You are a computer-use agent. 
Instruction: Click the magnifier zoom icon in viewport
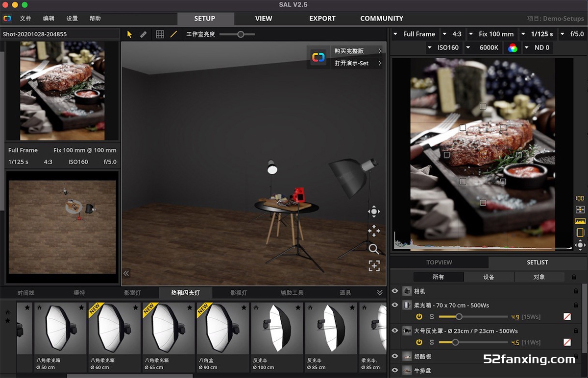pyautogui.click(x=374, y=249)
